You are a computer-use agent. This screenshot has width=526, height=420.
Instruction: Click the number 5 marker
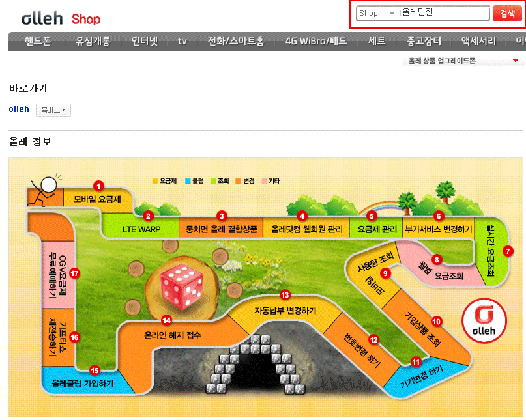[x=372, y=216]
